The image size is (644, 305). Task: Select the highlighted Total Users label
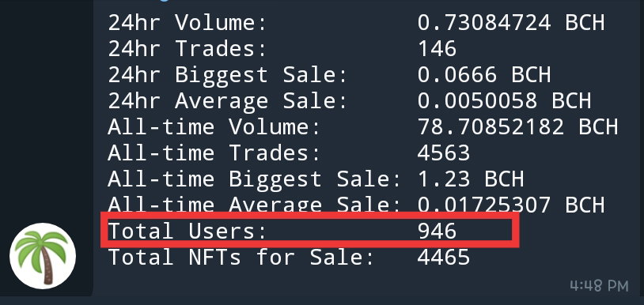click(188, 232)
